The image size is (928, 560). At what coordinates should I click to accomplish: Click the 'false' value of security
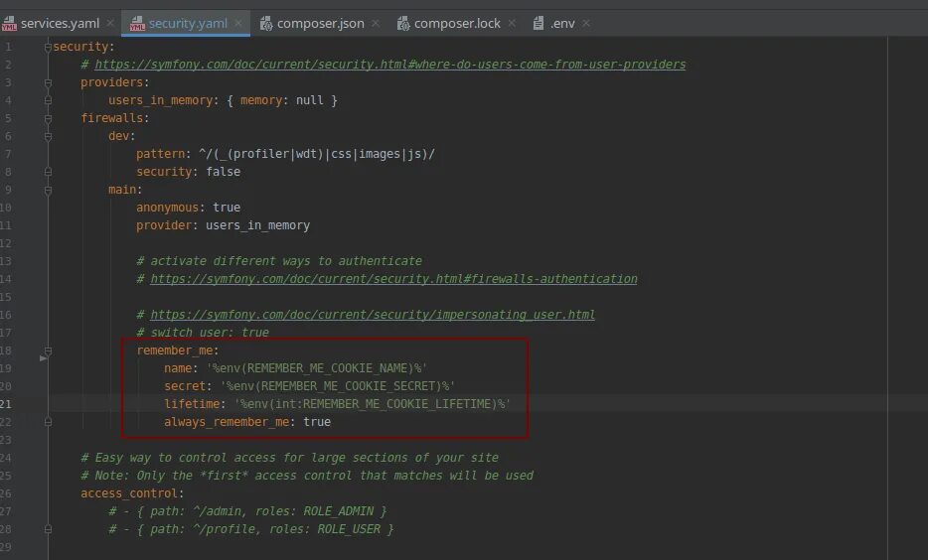click(224, 172)
